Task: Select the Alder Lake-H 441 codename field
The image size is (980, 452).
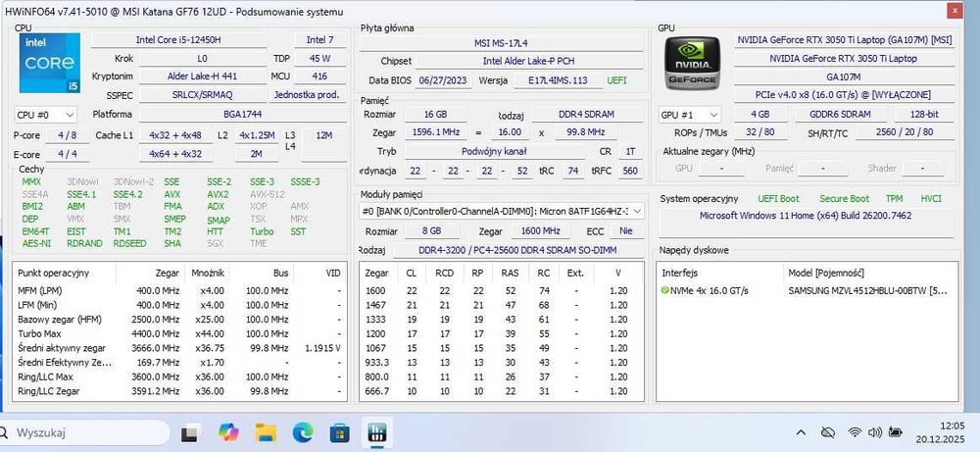Action: click(201, 76)
